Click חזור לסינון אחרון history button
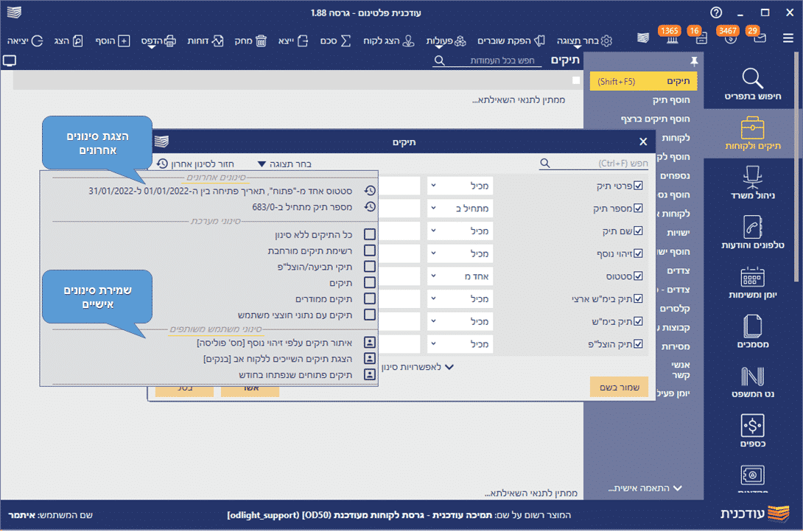Screen dimensions: 803x532 click(195, 164)
